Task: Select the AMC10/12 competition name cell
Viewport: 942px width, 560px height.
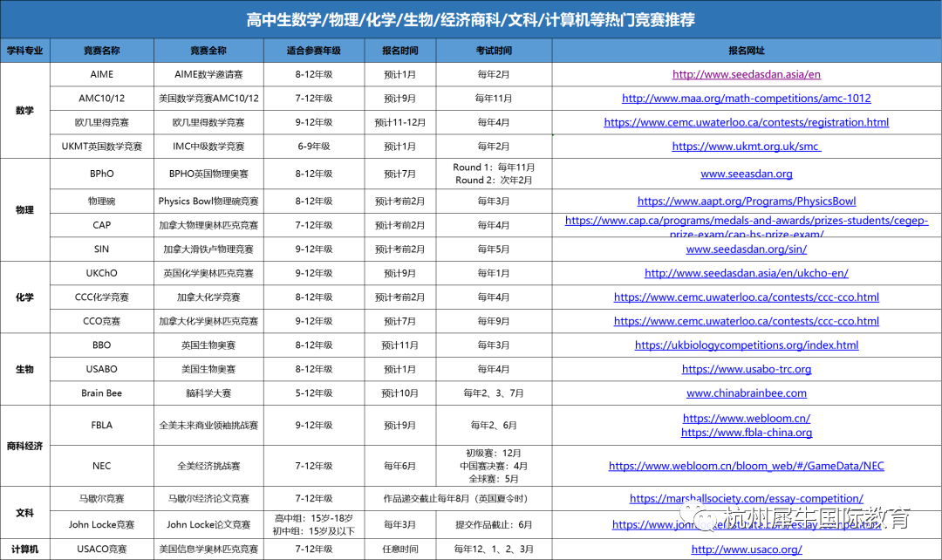Action: 101,99
